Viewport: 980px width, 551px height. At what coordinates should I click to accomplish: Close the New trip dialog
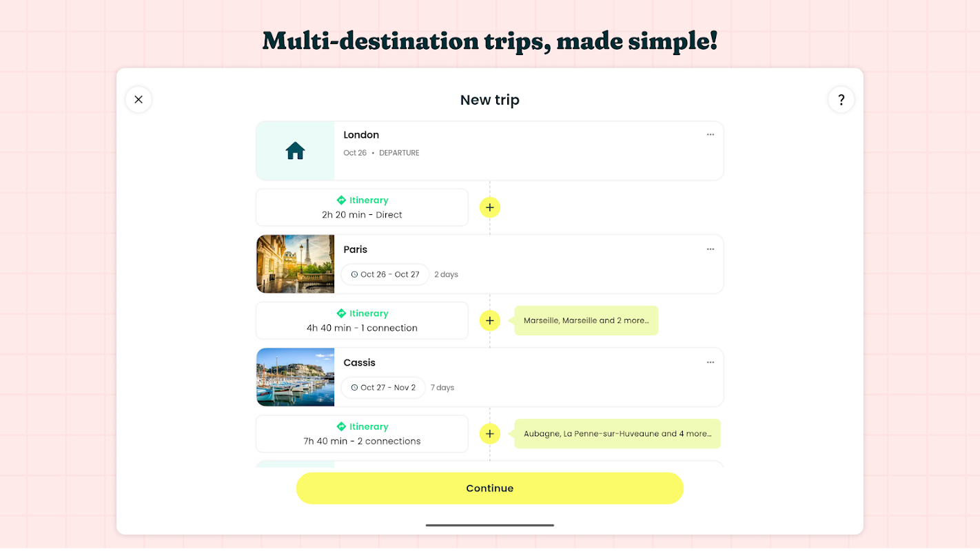pyautogui.click(x=139, y=100)
